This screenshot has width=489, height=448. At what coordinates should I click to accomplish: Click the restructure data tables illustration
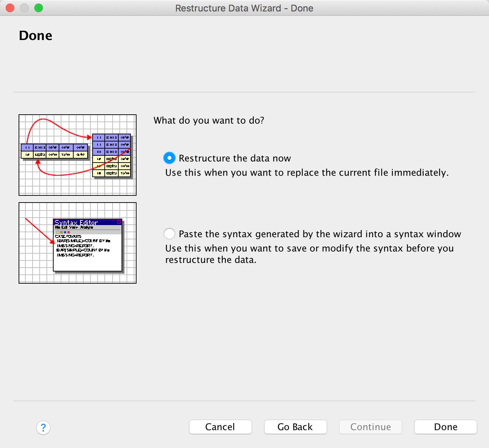pyautogui.click(x=78, y=155)
